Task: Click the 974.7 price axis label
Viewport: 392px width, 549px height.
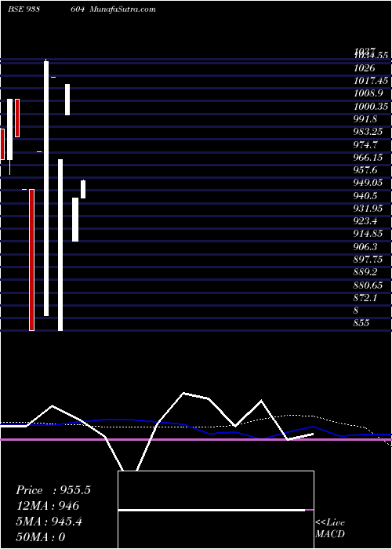Action: tap(365, 144)
